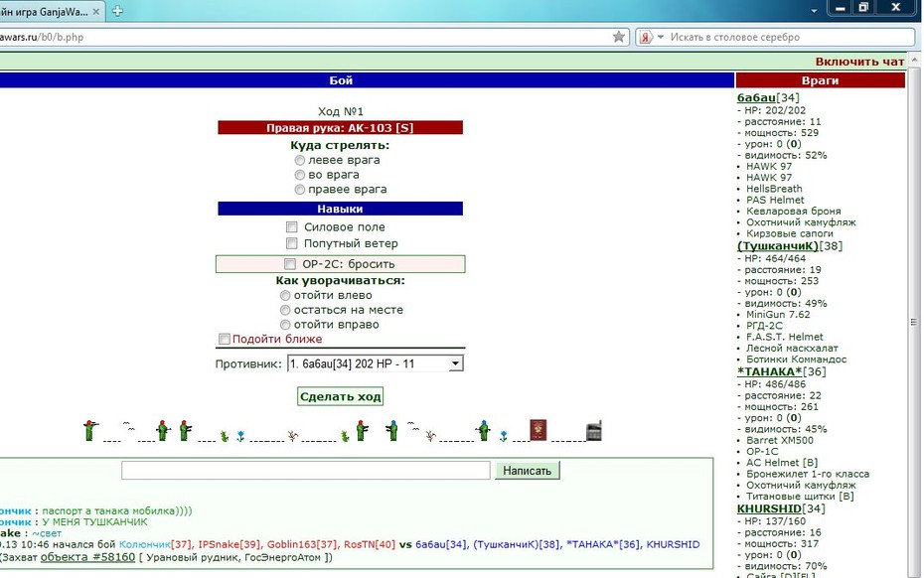Viewport: 924px width, 578px height.
Task: Open the 'объекта #58160' link
Action: [87, 557]
